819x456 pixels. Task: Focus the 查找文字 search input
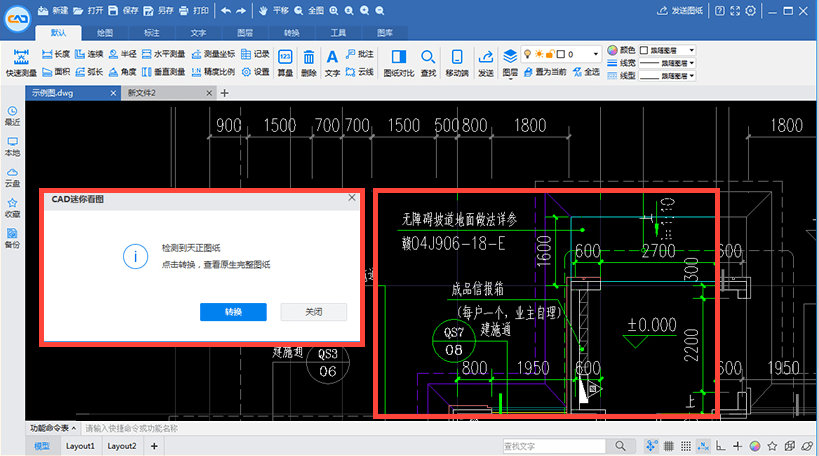[554, 446]
